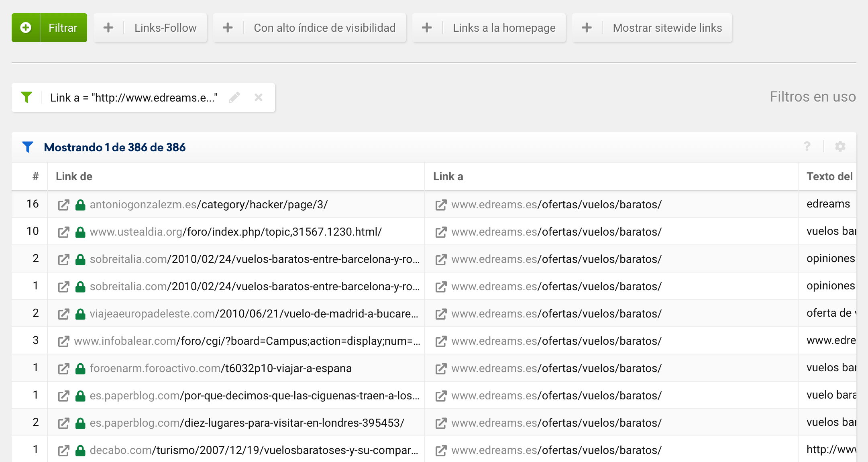Remove the active Link a filter (X icon)
868x462 pixels.
click(259, 98)
